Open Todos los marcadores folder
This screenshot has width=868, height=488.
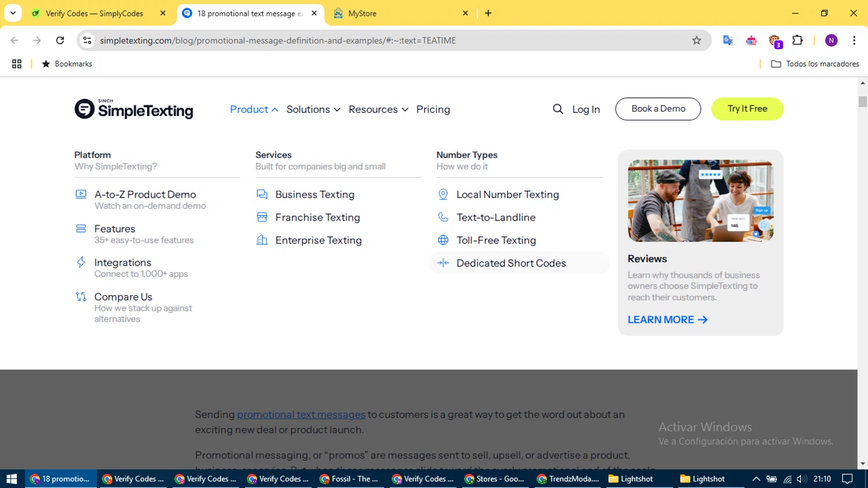pos(815,64)
